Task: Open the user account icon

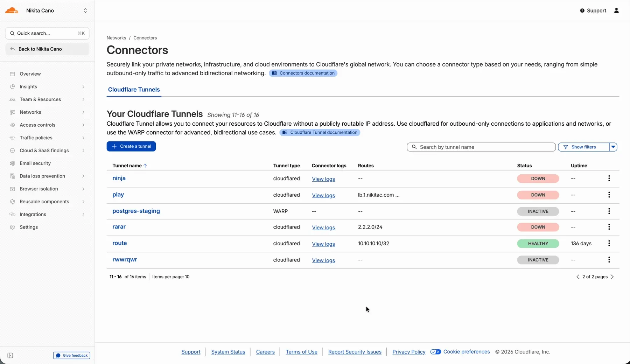Action: (x=617, y=10)
